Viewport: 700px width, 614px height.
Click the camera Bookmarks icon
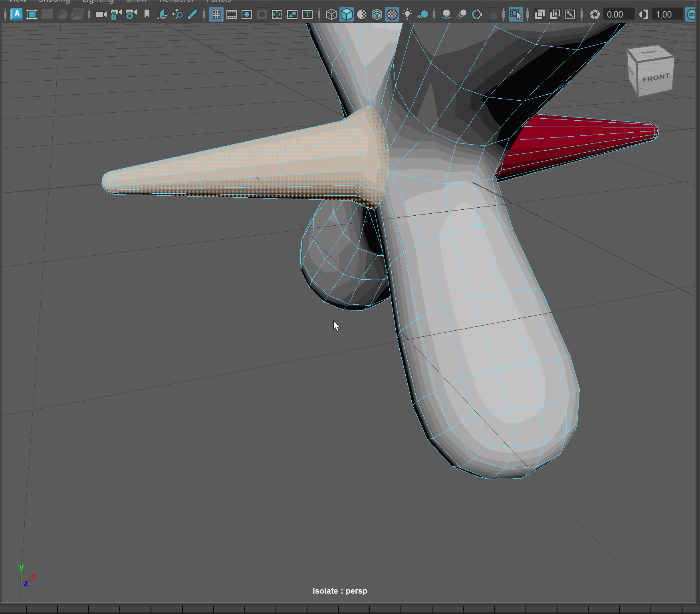coord(147,15)
